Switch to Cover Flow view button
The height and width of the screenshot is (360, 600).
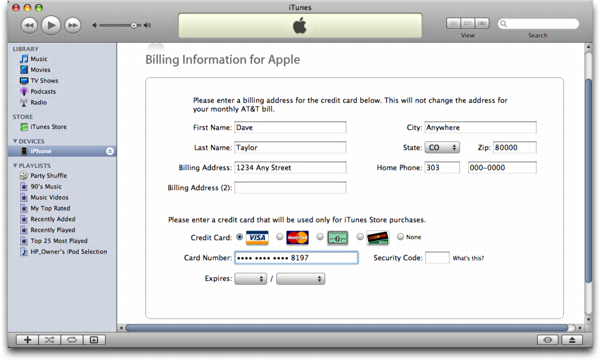click(x=482, y=24)
